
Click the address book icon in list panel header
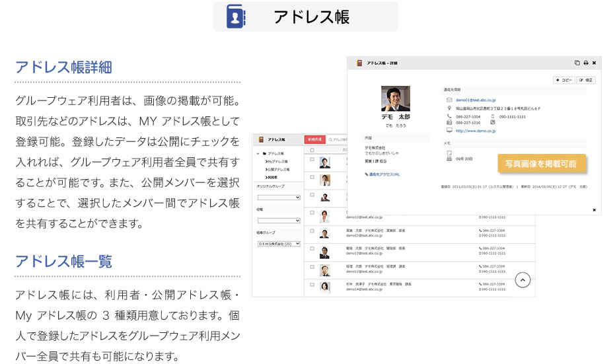[x=261, y=140]
